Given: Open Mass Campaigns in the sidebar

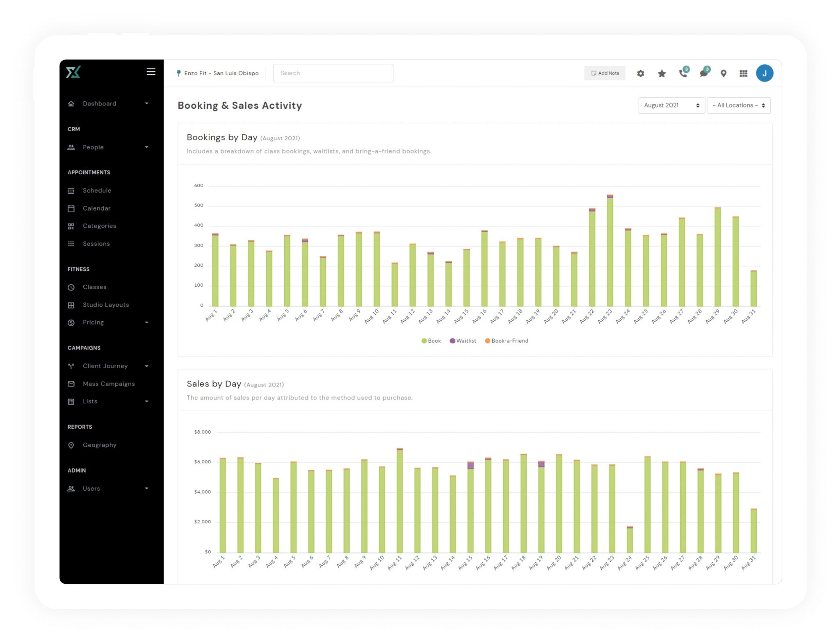Looking at the screenshot, I should 108,384.
